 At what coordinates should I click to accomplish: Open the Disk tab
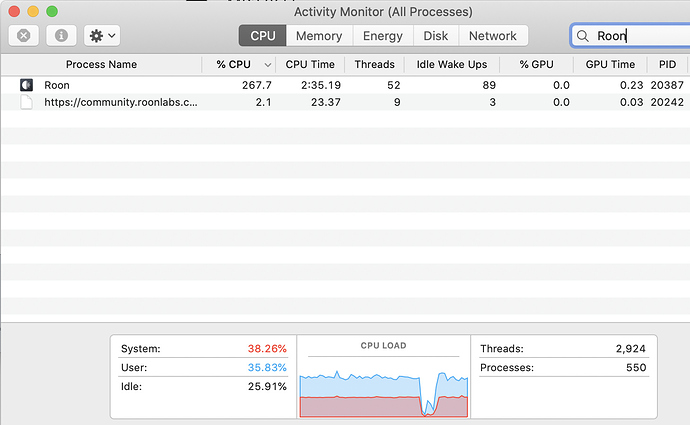pos(436,36)
